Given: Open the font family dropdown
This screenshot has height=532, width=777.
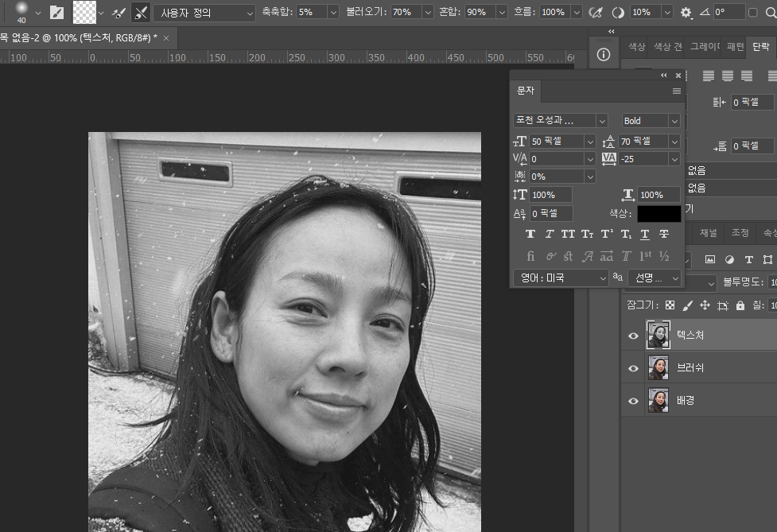Looking at the screenshot, I should point(600,120).
